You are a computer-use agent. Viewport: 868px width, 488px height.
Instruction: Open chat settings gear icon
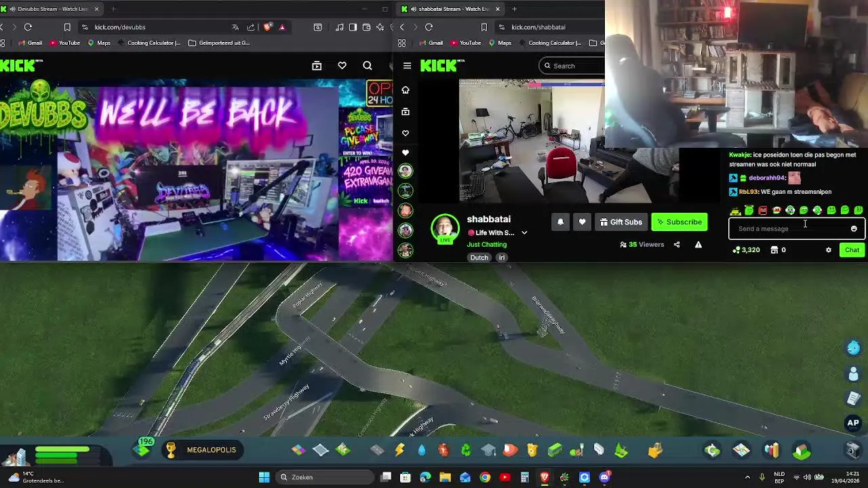[828, 250]
